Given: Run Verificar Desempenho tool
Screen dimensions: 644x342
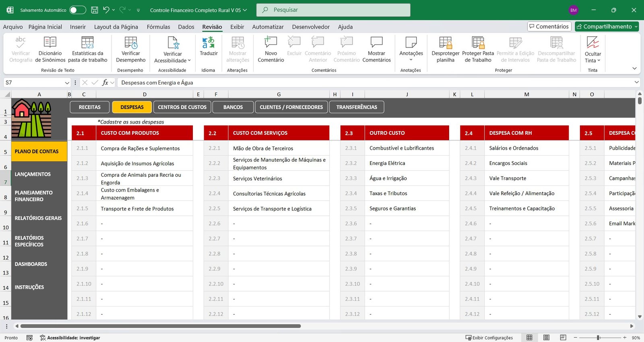Looking at the screenshot, I should [131, 43].
